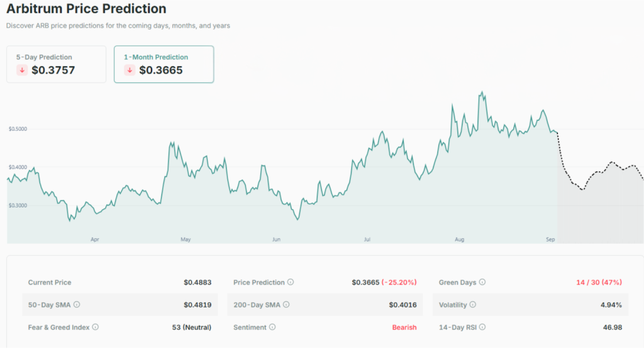Image resolution: width=644 pixels, height=357 pixels.
Task: Click the Apr label on chart axis
Action: (x=95, y=239)
